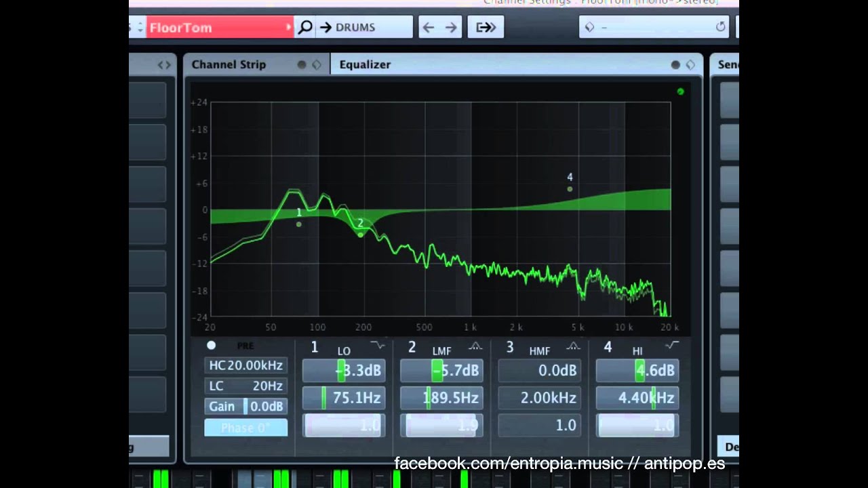Open the HMF band filter type selector
Image resolution: width=868 pixels, height=488 pixels.
(x=574, y=345)
